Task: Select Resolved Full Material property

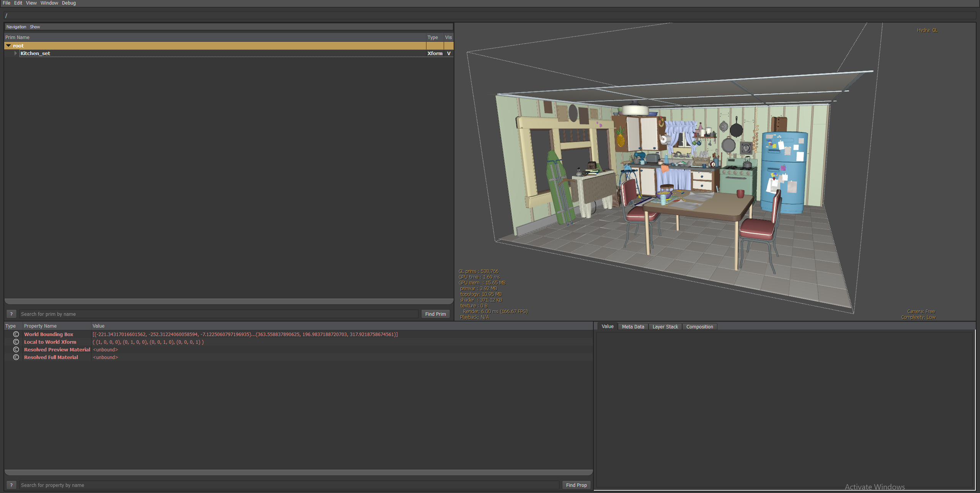Action: 51,357
